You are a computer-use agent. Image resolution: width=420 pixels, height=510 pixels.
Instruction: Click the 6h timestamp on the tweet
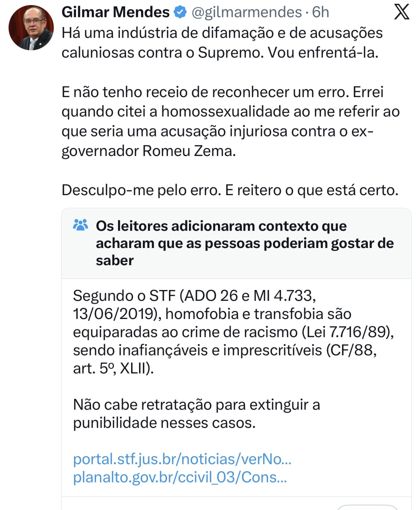(x=320, y=11)
